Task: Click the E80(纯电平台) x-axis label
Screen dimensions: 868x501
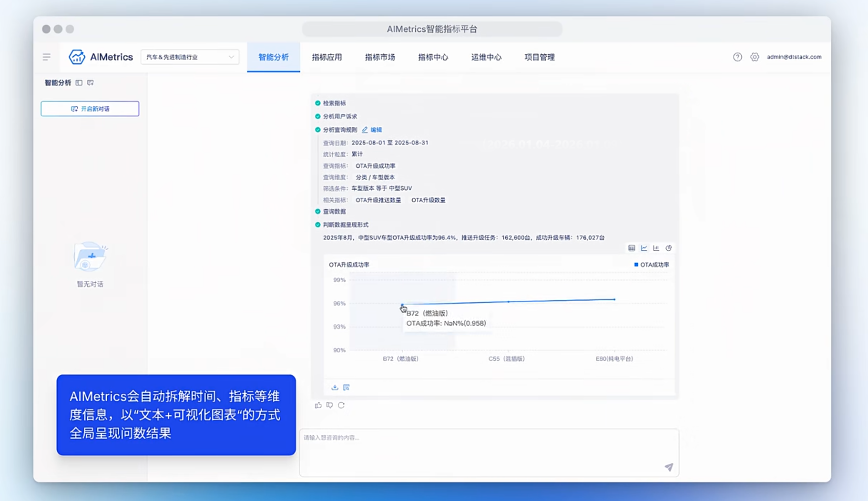Action: [x=614, y=359]
